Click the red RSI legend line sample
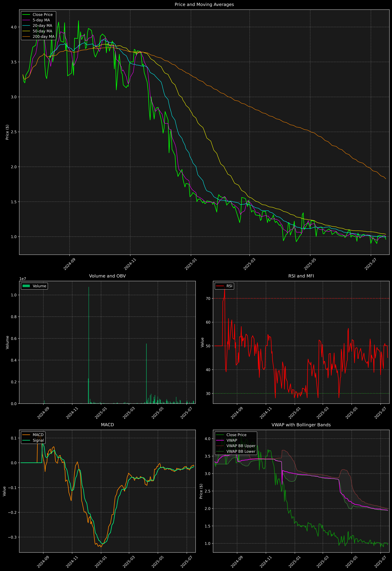 pos(220,286)
